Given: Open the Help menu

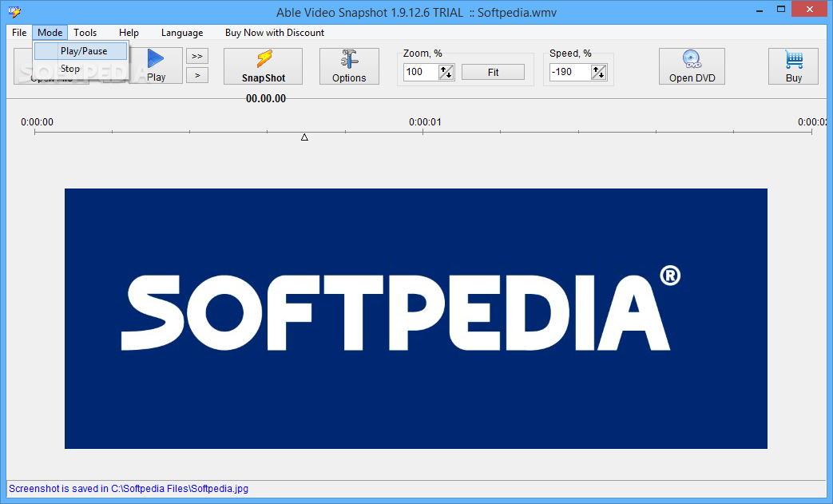Looking at the screenshot, I should 129,33.
